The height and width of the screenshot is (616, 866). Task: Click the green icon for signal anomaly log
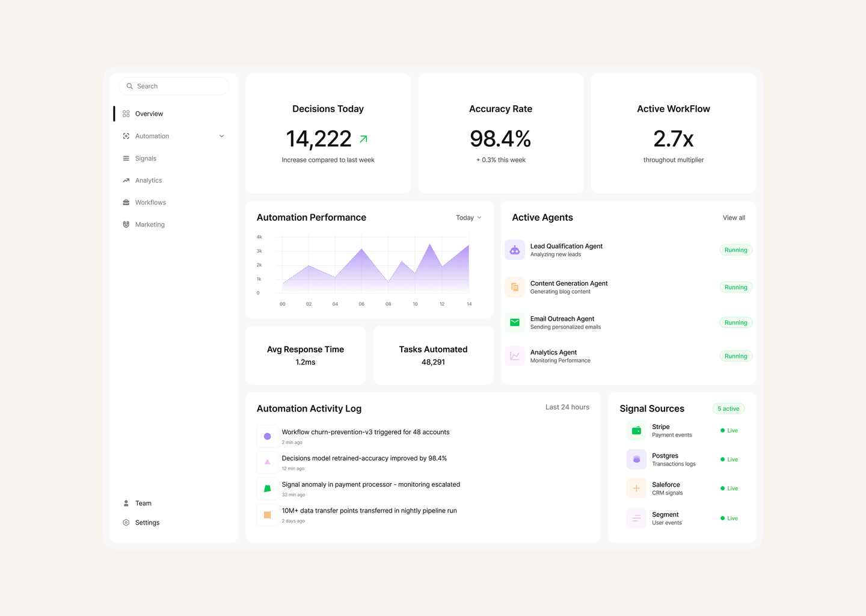[268, 488]
